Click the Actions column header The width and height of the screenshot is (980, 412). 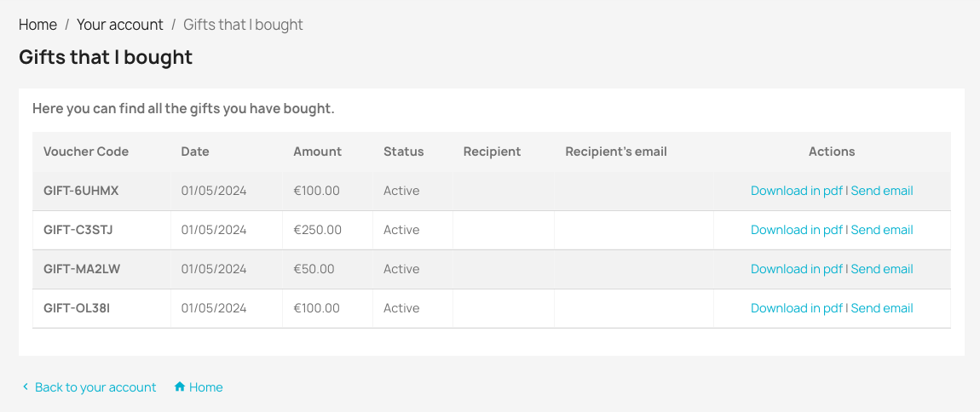click(832, 152)
